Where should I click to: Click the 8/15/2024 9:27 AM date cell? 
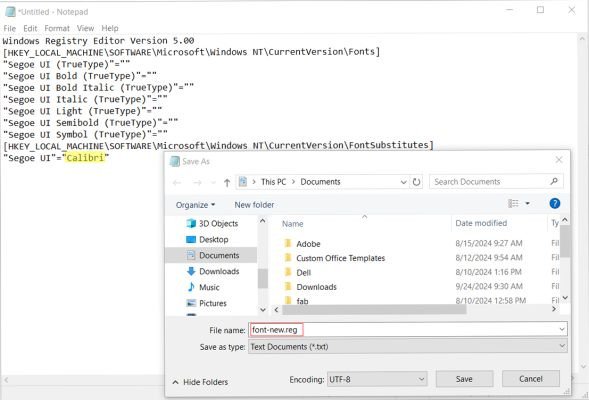(489, 243)
